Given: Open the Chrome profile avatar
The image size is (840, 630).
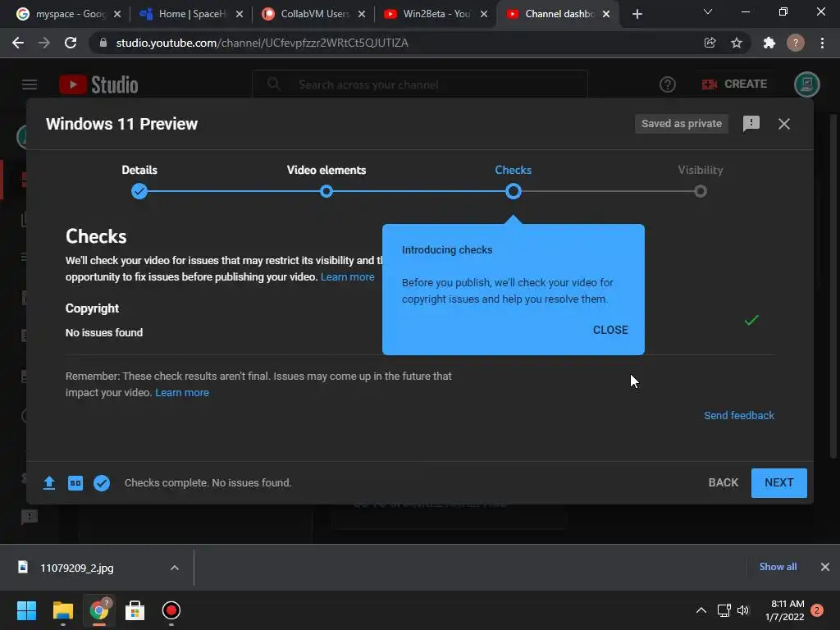Looking at the screenshot, I should [796, 43].
